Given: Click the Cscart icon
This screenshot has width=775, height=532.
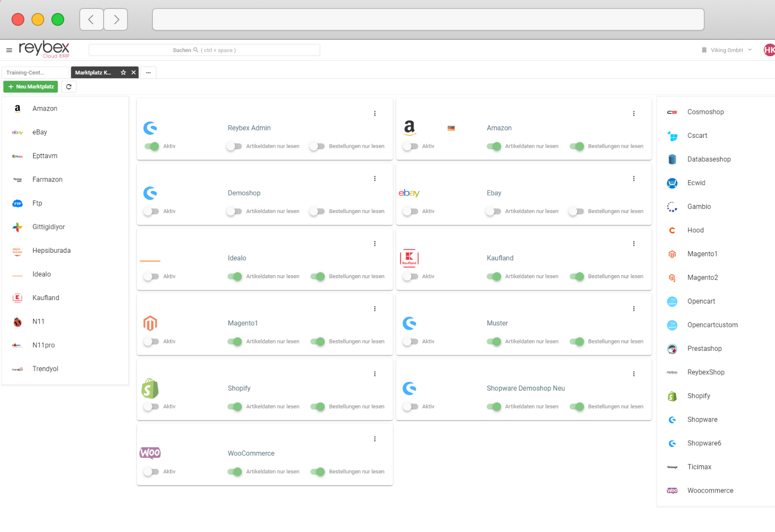Looking at the screenshot, I should pyautogui.click(x=672, y=136).
